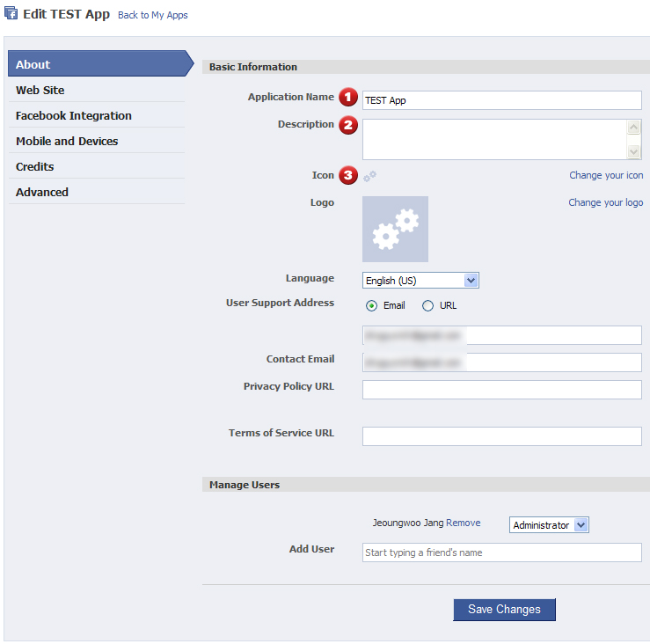Open the About section
This screenshot has width=650, height=644.
pos(101,64)
